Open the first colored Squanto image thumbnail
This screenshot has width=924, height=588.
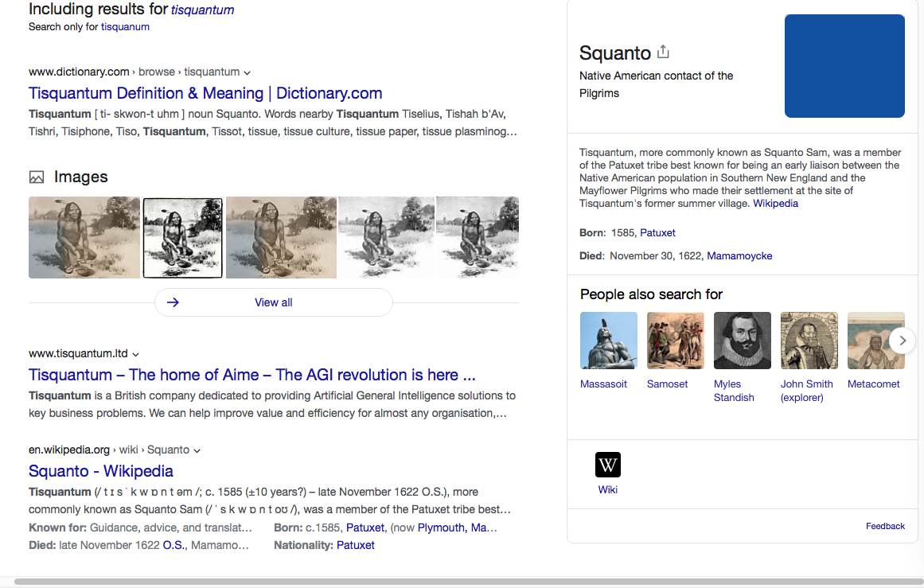coord(84,237)
